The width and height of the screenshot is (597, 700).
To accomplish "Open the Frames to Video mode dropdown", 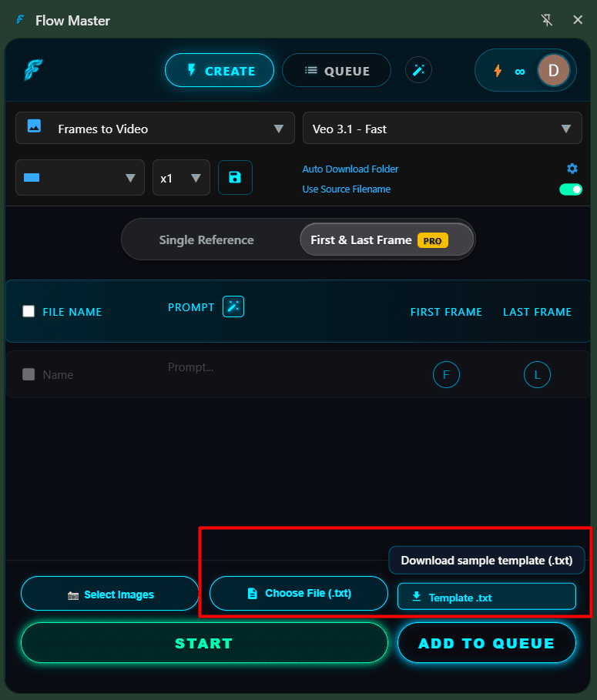I will (155, 129).
